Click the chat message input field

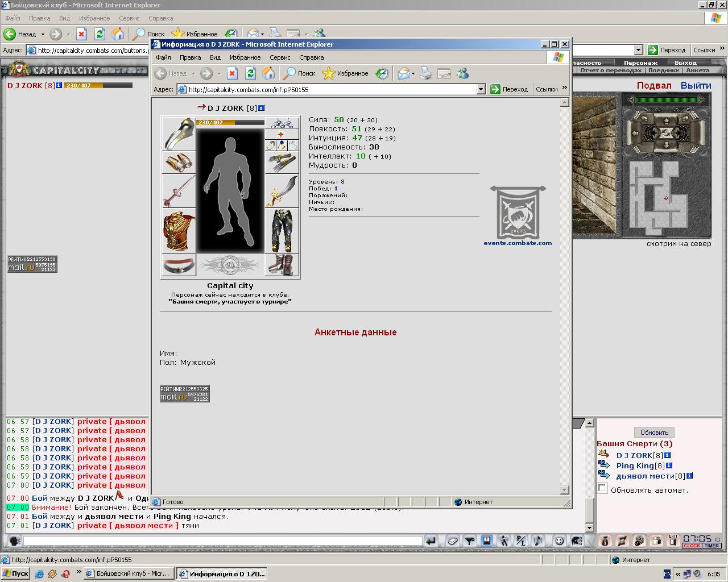point(222,541)
